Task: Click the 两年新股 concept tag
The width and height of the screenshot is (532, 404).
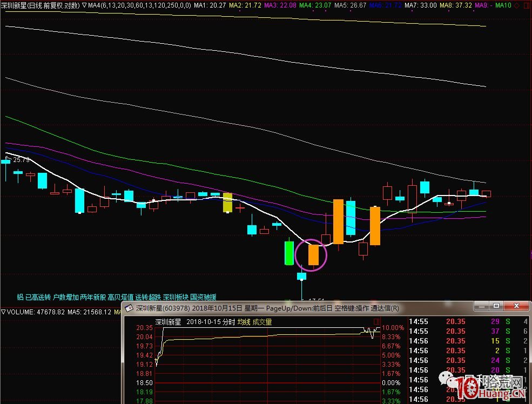Action: coord(93,297)
